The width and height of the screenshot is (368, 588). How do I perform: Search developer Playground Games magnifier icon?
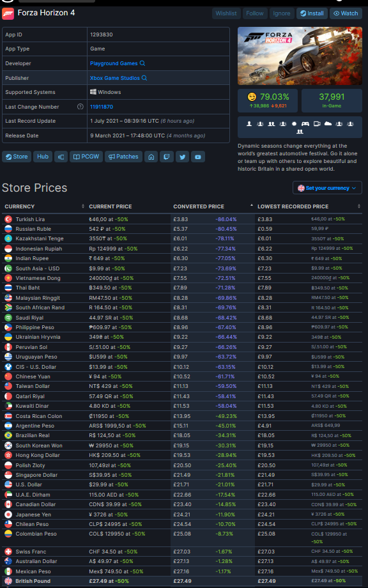point(142,63)
